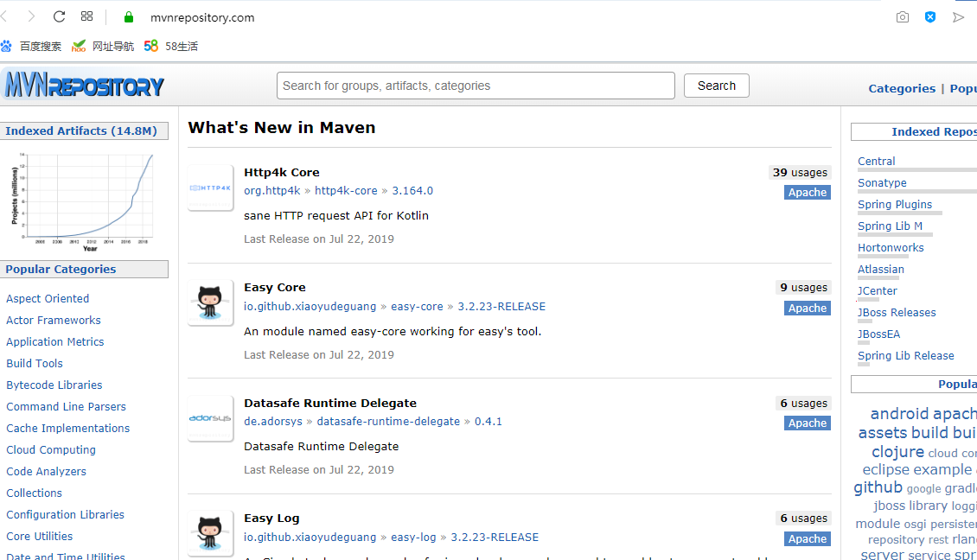Click the Search button
Viewport: 977px width, 560px height.
click(717, 86)
